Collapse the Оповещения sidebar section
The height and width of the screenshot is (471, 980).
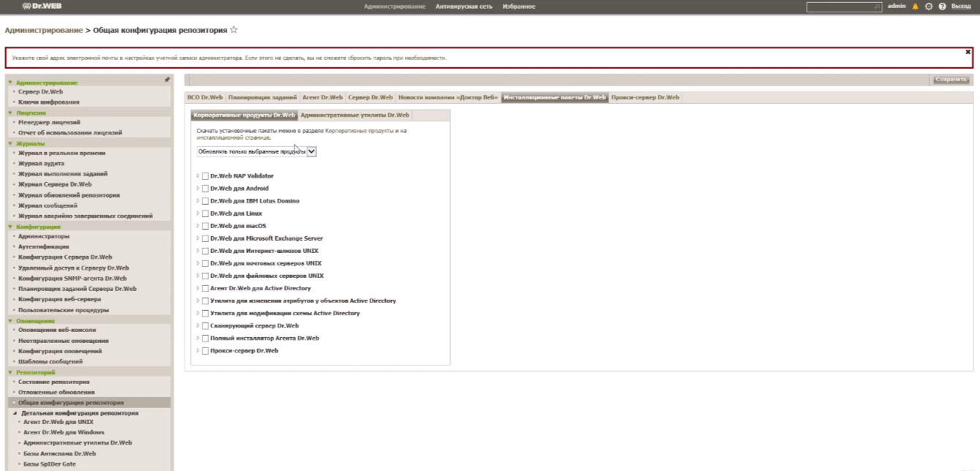point(10,321)
